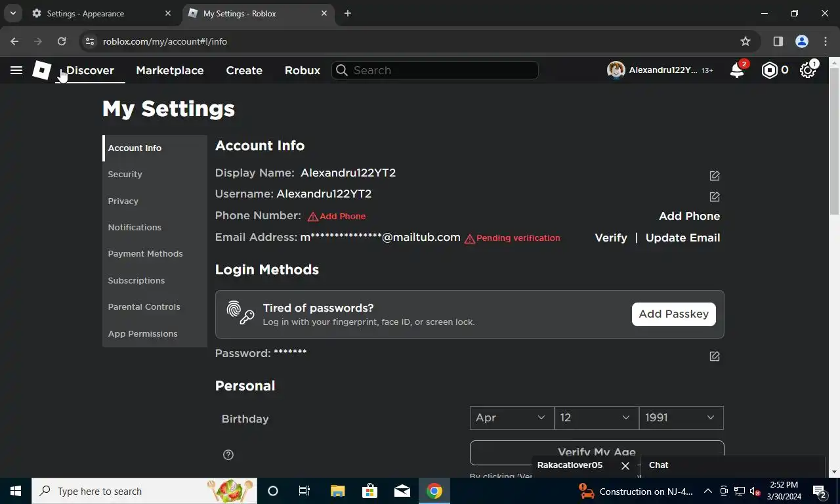840x504 pixels.
Task: Go to Create page
Action: (x=244, y=70)
